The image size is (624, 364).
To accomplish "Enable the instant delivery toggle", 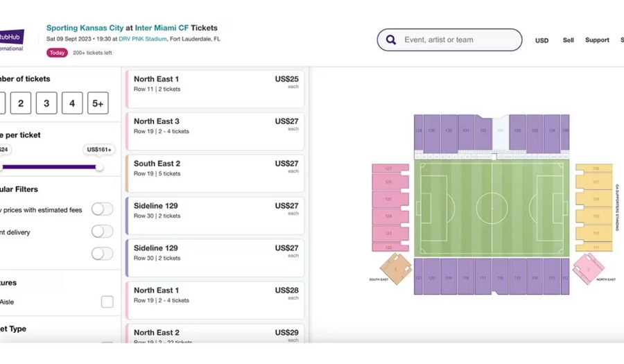I will pyautogui.click(x=103, y=232).
